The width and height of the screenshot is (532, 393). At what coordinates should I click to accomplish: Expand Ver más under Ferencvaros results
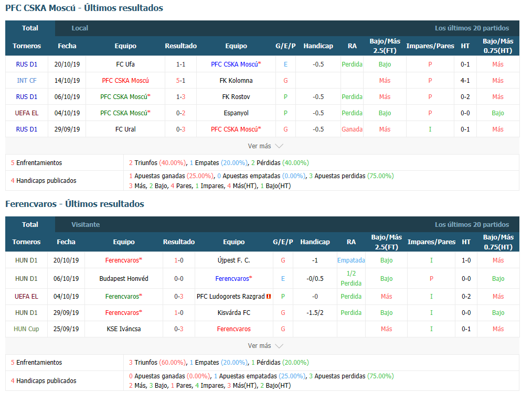[x=265, y=345]
